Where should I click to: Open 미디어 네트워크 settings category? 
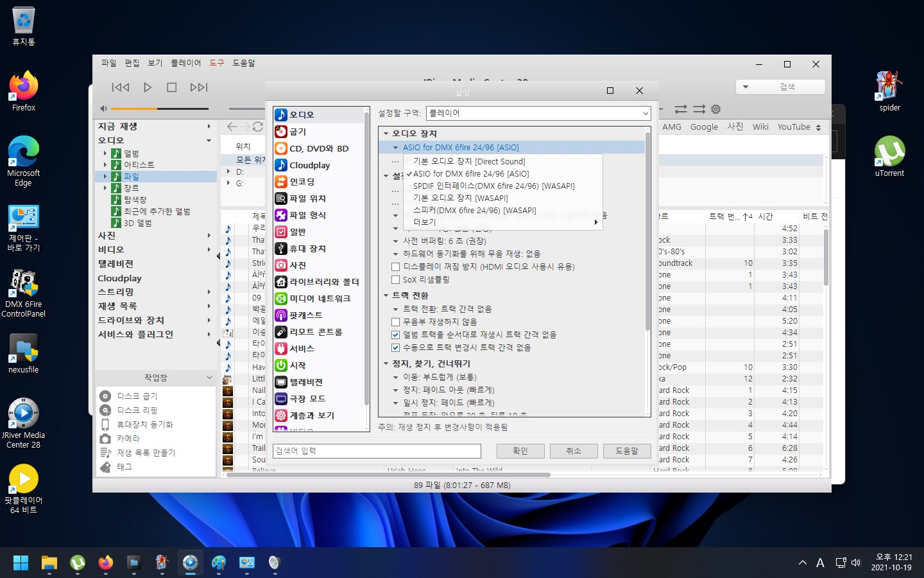coord(318,299)
